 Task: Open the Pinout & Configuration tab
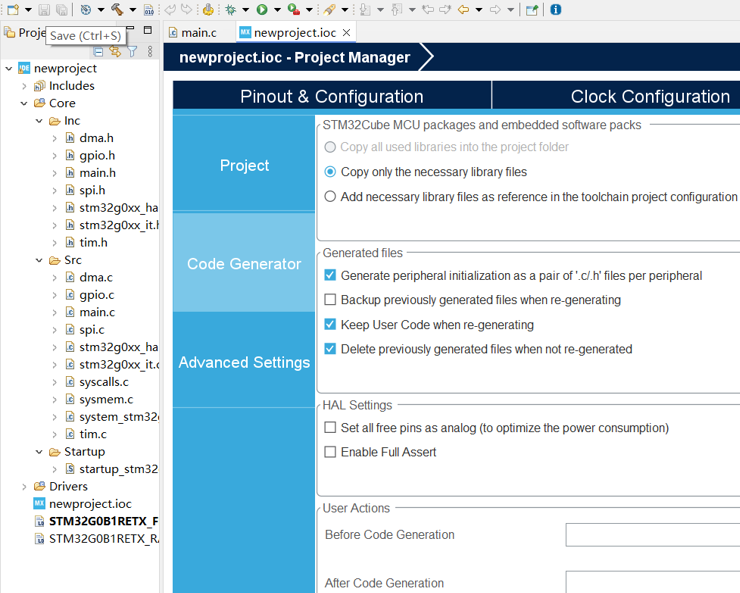click(332, 96)
